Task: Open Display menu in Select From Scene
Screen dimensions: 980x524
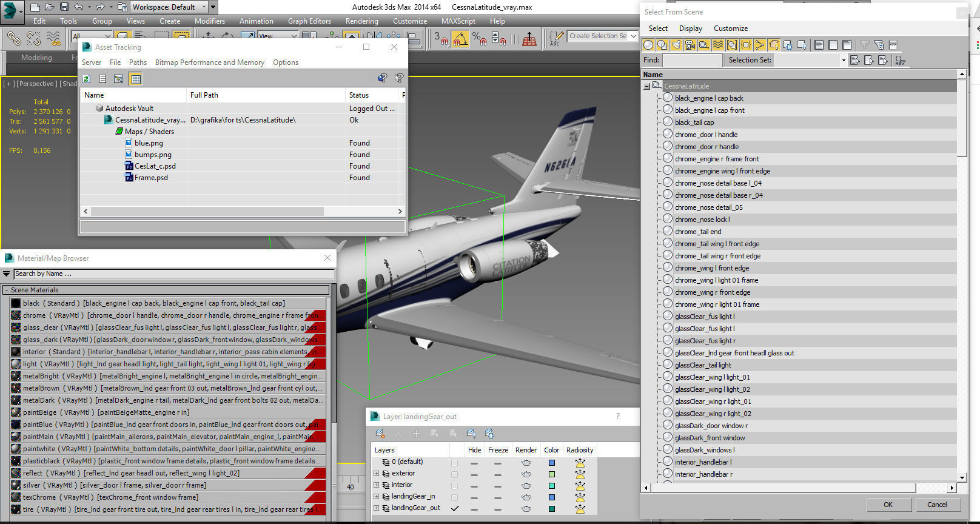Action: click(691, 29)
